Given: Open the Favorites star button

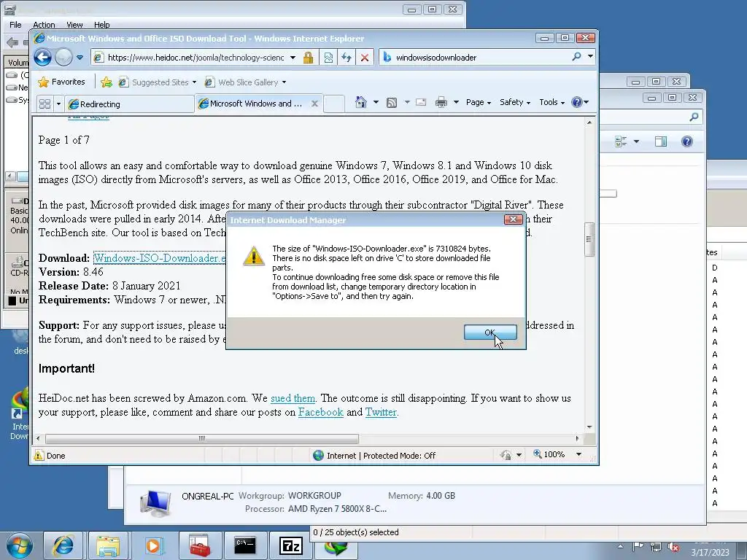Looking at the screenshot, I should click(61, 82).
